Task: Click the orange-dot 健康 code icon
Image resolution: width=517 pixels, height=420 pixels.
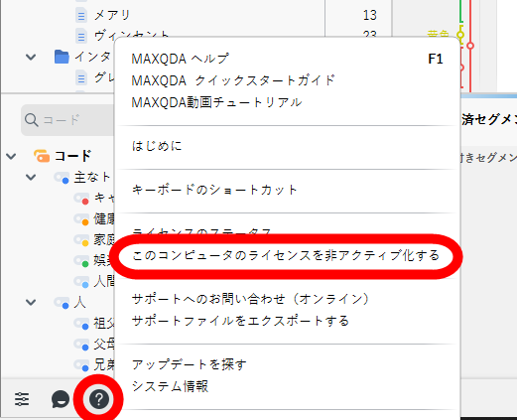Action: [81, 219]
